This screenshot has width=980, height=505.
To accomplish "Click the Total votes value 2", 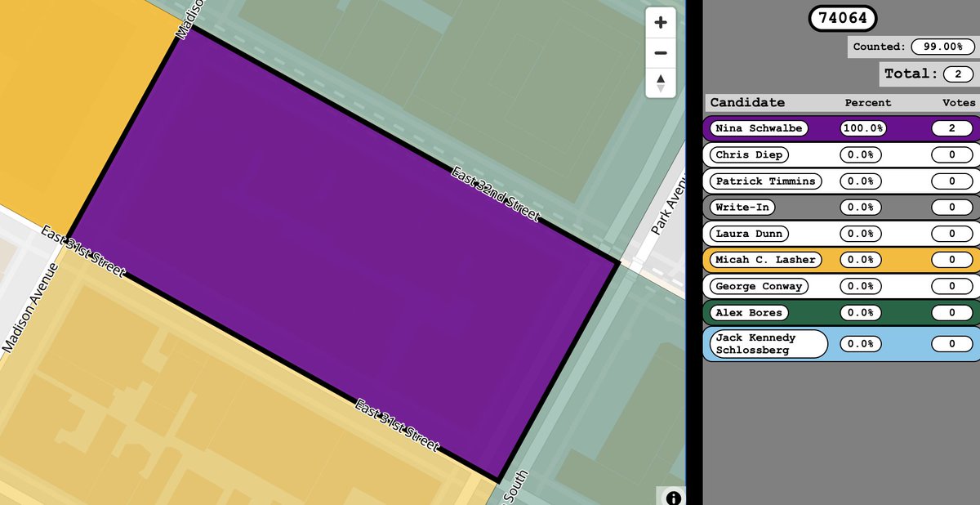I will pos(958,74).
